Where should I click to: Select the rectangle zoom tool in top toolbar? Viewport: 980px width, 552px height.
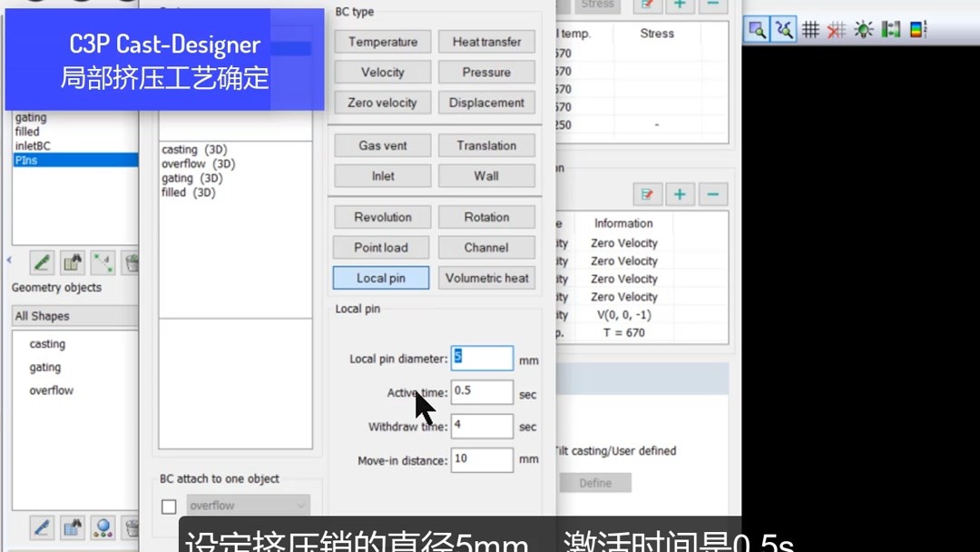[756, 28]
